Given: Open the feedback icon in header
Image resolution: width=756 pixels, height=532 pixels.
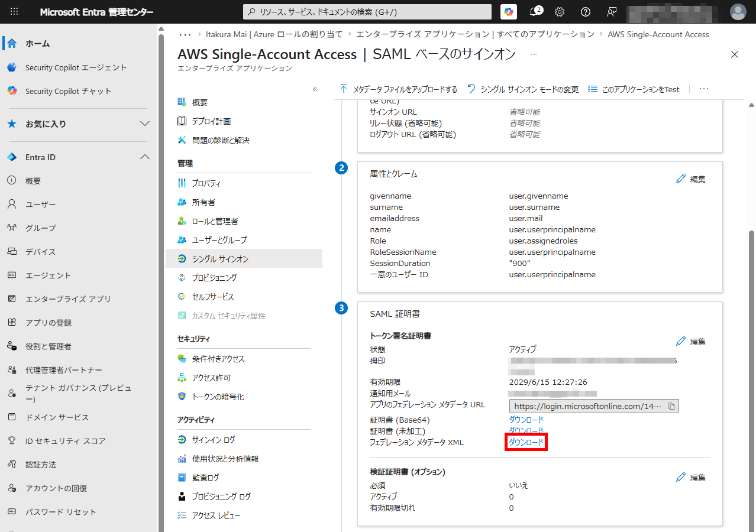Looking at the screenshot, I should tap(612, 12).
